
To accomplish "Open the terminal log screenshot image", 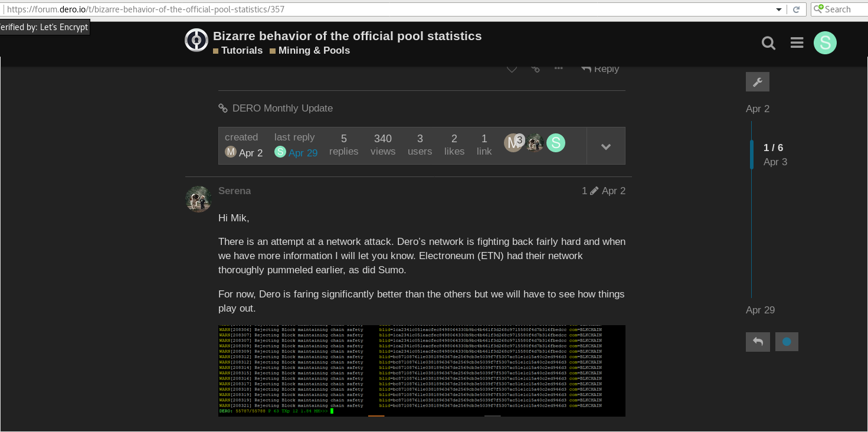I will tap(422, 371).
